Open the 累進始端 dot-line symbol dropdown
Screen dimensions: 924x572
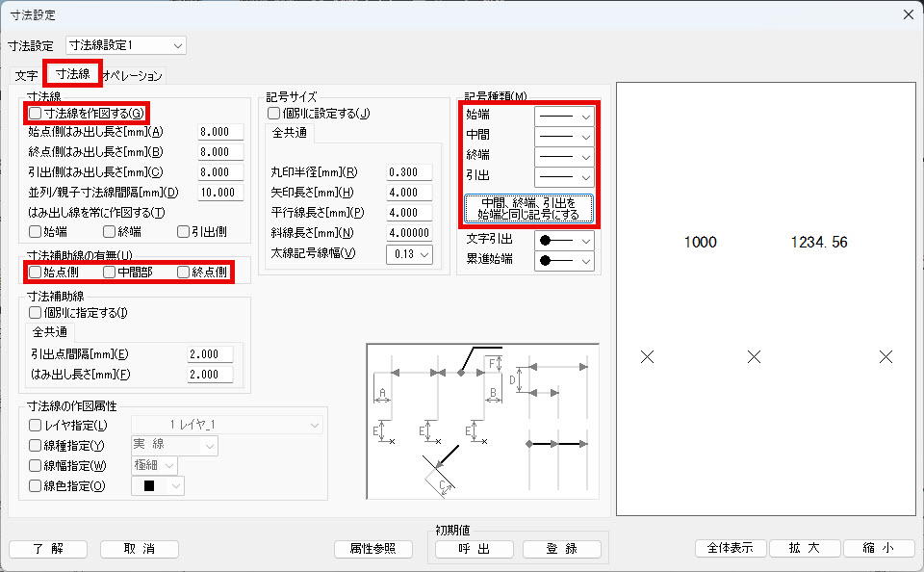564,260
